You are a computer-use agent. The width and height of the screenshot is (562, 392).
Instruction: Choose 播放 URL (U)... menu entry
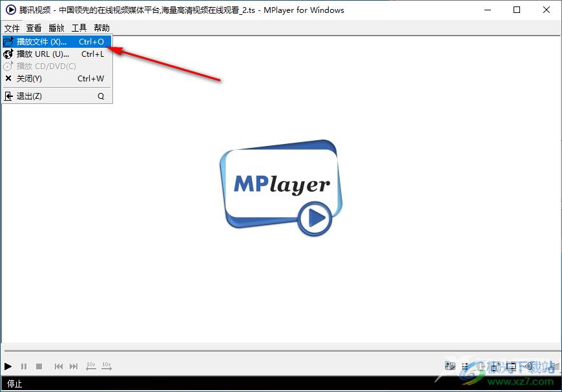pos(57,54)
